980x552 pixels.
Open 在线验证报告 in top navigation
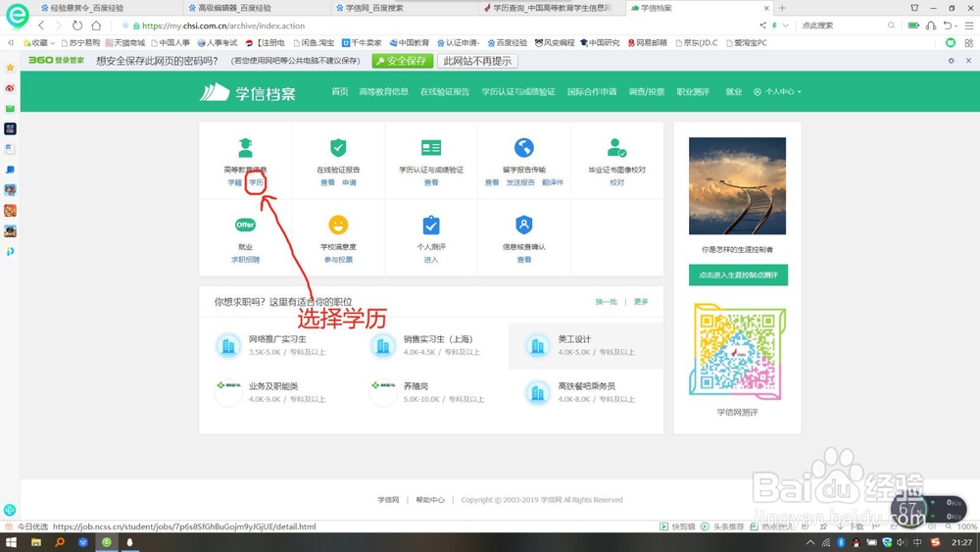click(444, 92)
